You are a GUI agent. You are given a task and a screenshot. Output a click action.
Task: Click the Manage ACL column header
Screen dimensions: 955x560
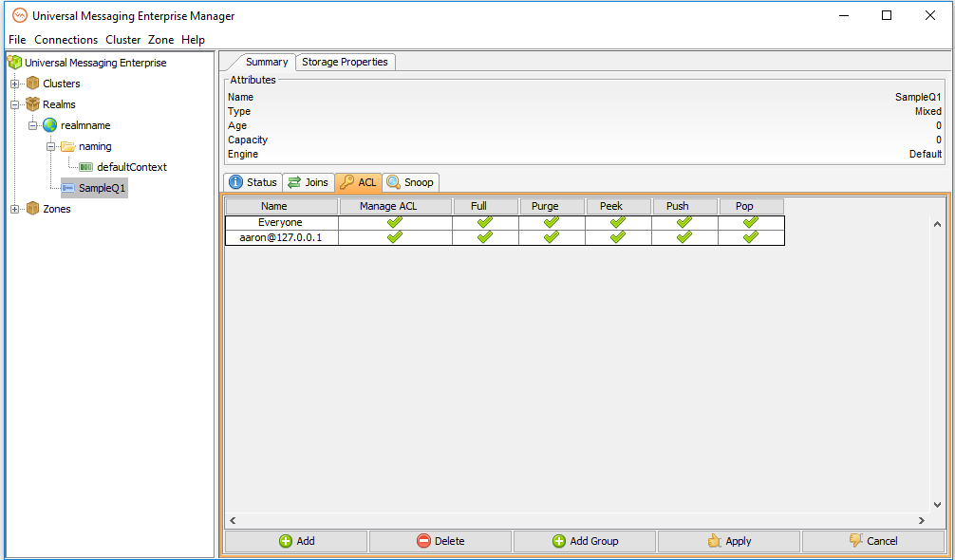[395, 206]
